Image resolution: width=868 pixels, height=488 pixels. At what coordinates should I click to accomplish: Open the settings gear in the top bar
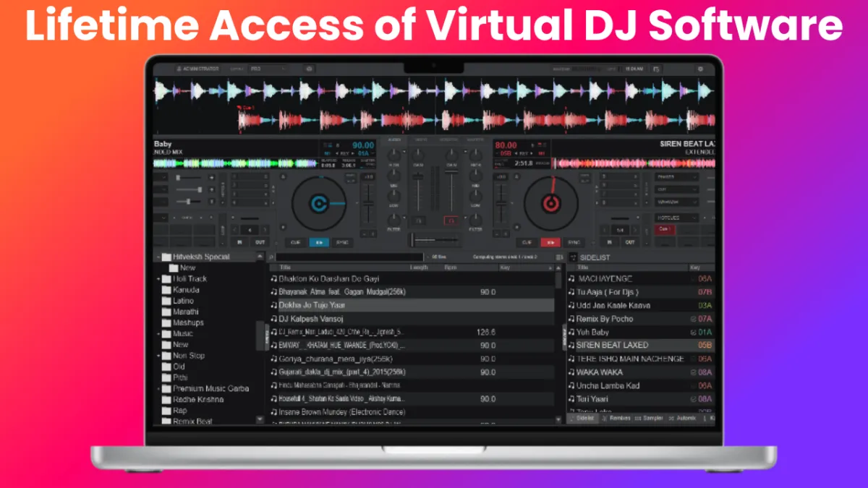coord(699,69)
